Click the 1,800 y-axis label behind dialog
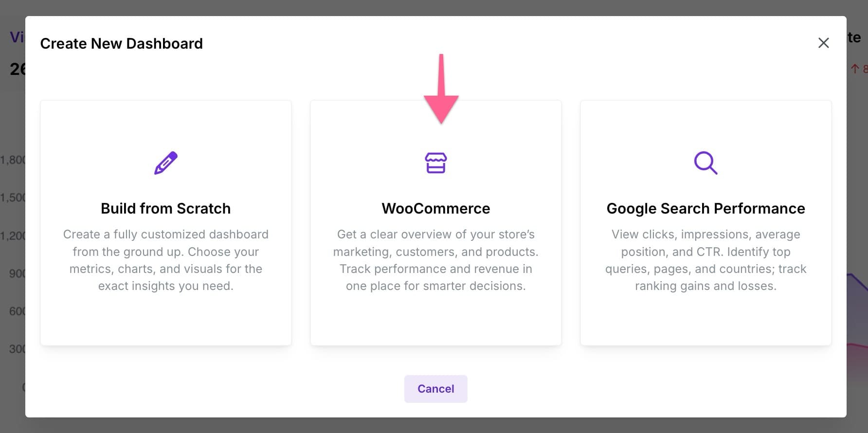Image resolution: width=868 pixels, height=433 pixels. [x=13, y=160]
